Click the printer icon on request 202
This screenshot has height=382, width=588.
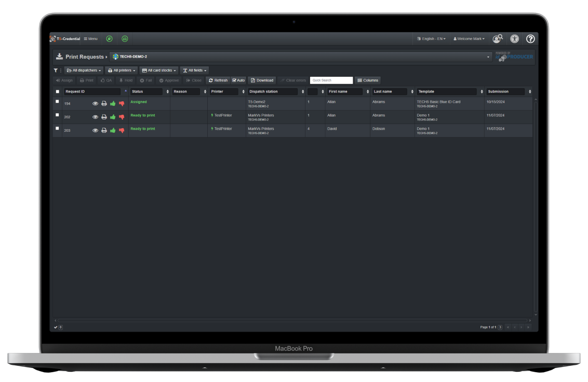click(104, 117)
